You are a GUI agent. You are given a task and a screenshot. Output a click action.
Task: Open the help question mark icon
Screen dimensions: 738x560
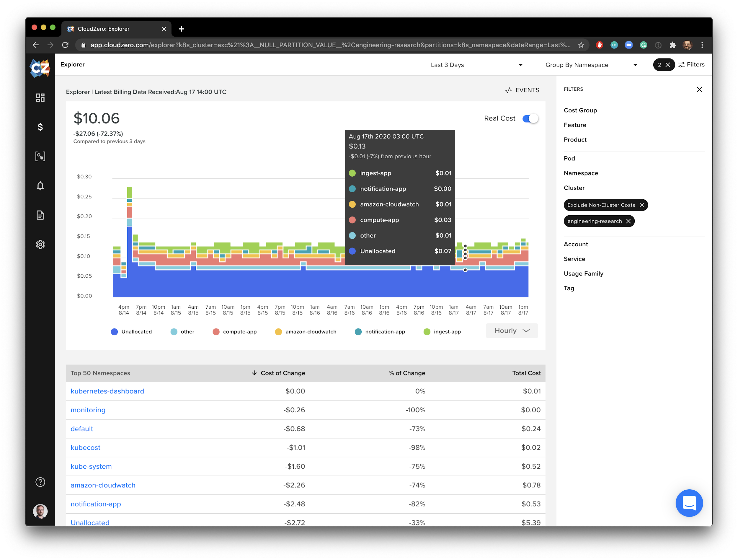(x=40, y=481)
